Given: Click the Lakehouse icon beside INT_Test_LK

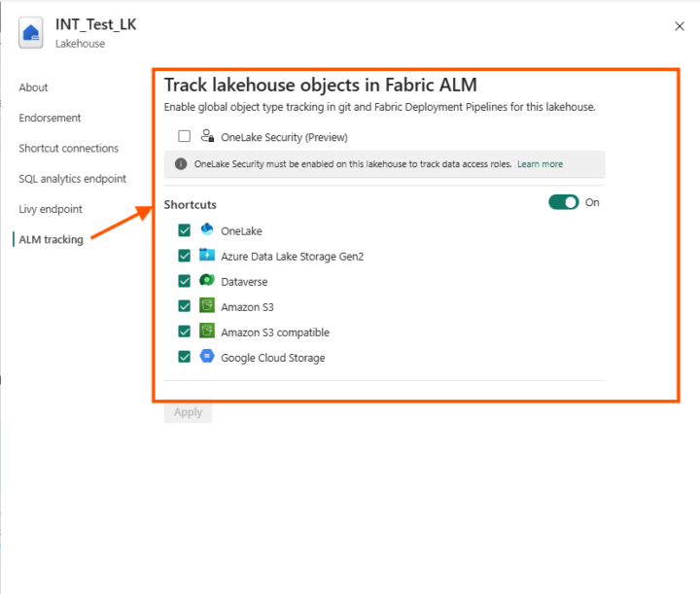Looking at the screenshot, I should [31, 33].
